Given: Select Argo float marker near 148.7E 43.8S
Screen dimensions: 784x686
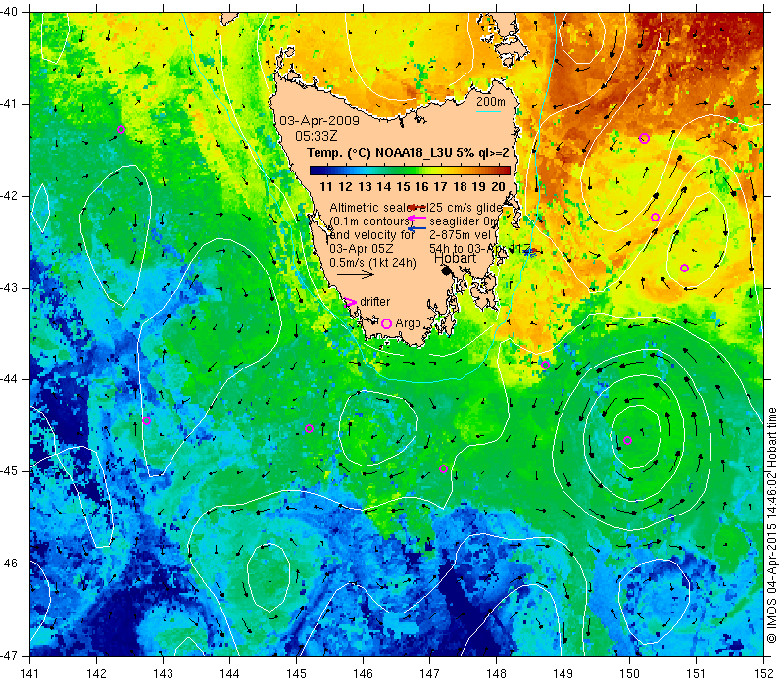Looking at the screenshot, I should pos(546,365).
